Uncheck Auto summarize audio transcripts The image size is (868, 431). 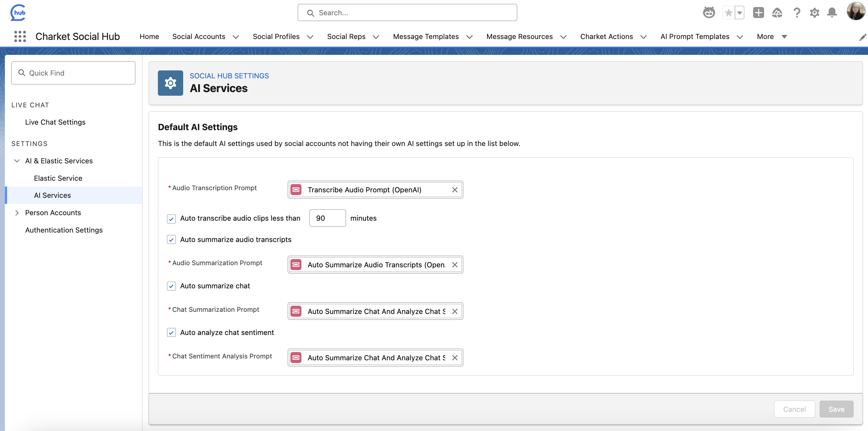[x=171, y=240]
